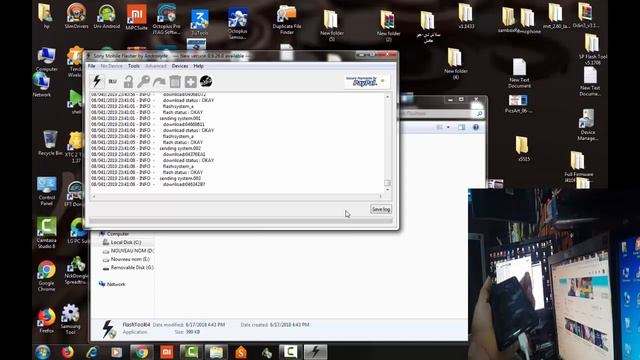The image size is (640, 360).
Task: Click the blue help icon in Explorer
Action: tap(476, 127)
